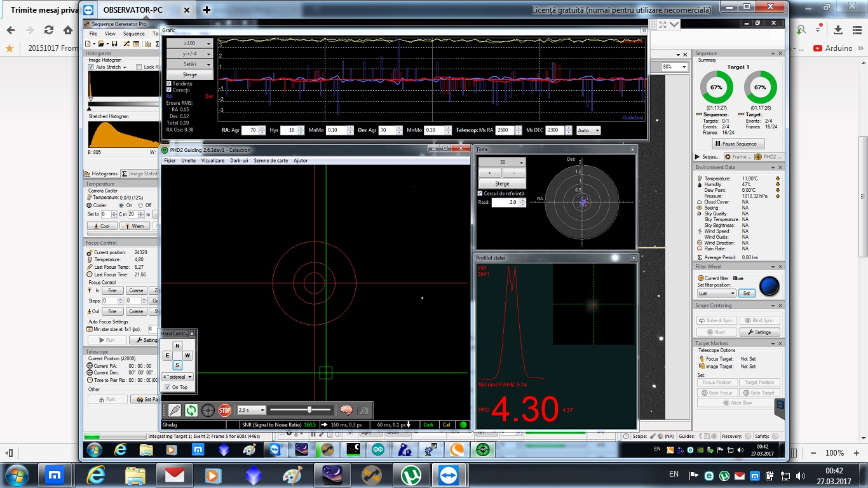Close the HandController mini window

192,334
